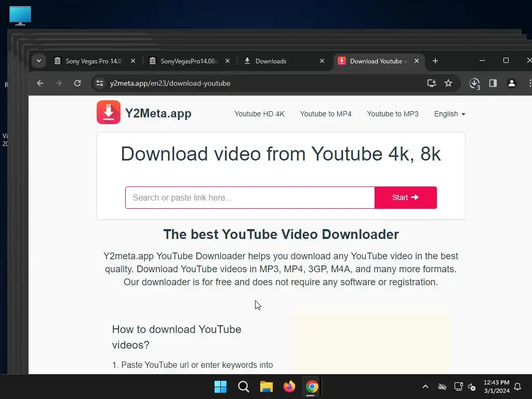Click the cloud sync tray icon
532x399 pixels.
[x=442, y=387]
